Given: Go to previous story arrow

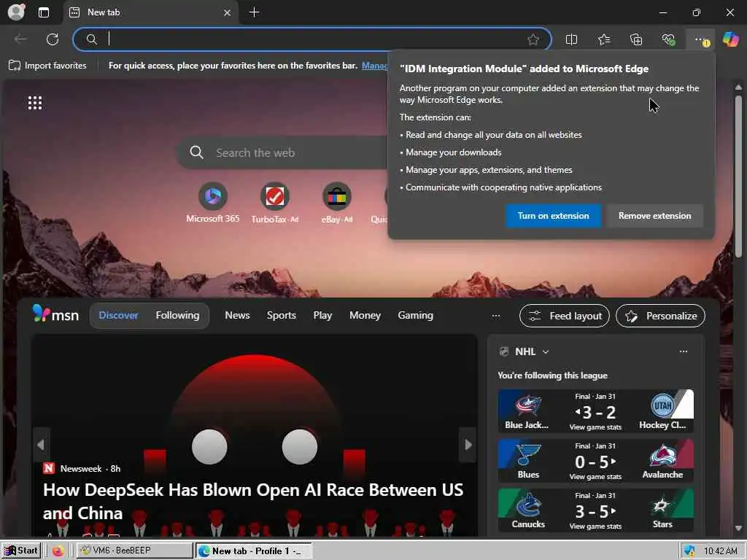Looking at the screenshot, I should coord(41,445).
